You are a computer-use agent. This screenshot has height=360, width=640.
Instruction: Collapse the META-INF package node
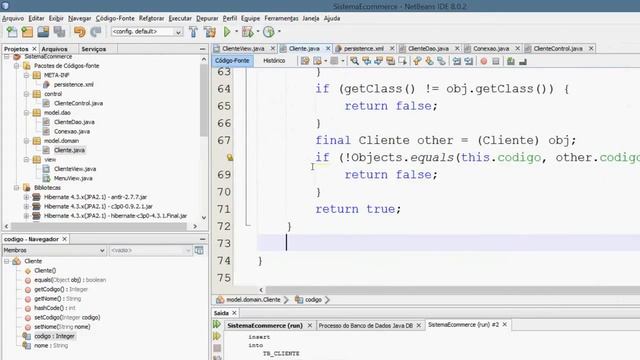[27, 75]
